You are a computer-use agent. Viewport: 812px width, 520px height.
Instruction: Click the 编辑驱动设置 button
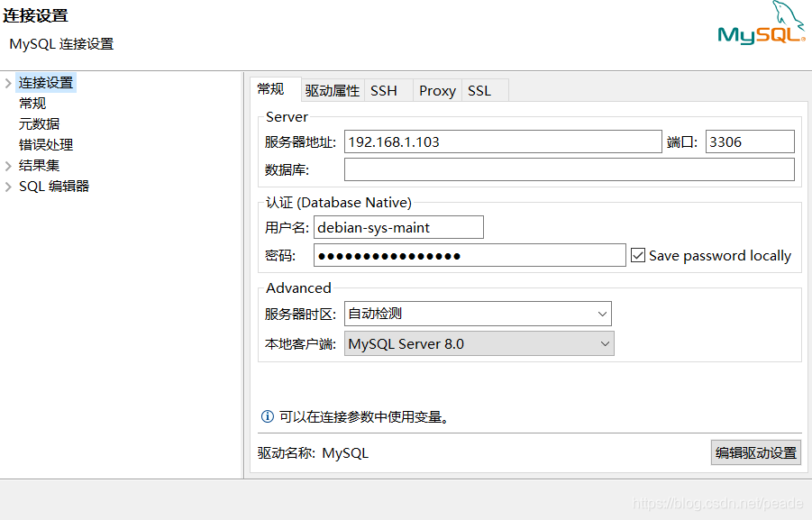(756, 452)
